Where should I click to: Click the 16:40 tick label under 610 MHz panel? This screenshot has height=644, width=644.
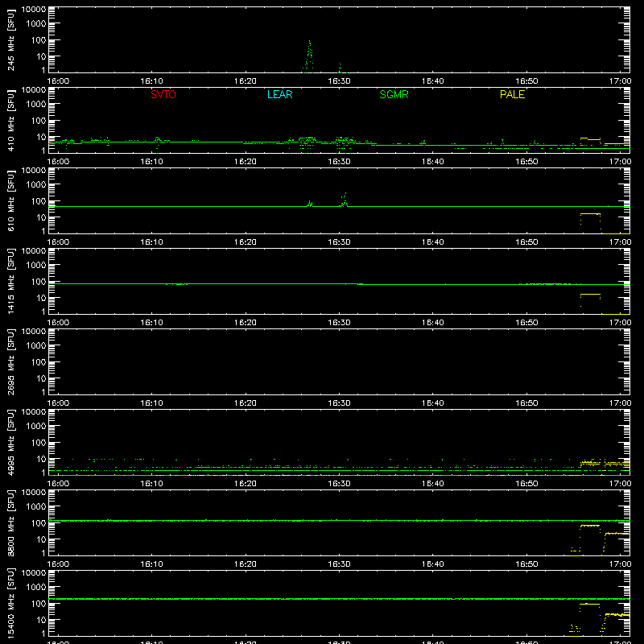433,242
